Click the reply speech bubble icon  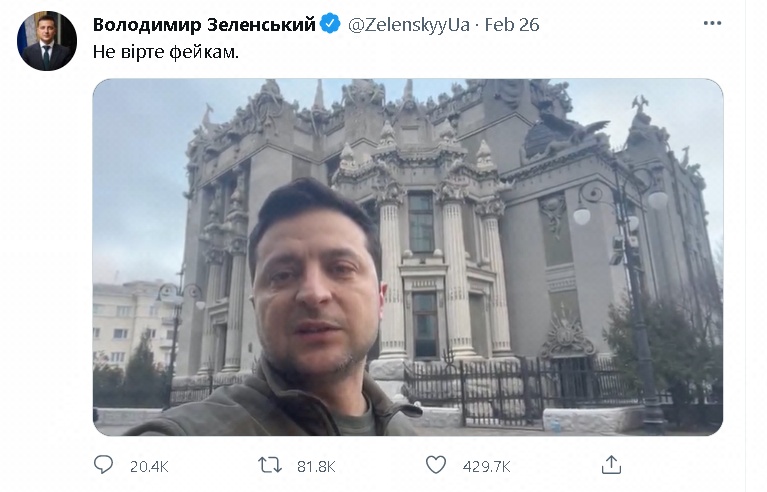(x=103, y=465)
